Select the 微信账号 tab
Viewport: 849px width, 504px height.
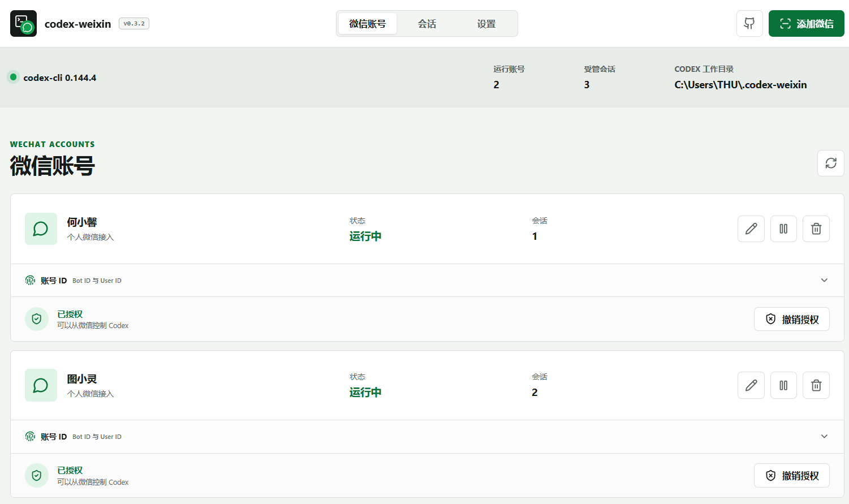[368, 24]
